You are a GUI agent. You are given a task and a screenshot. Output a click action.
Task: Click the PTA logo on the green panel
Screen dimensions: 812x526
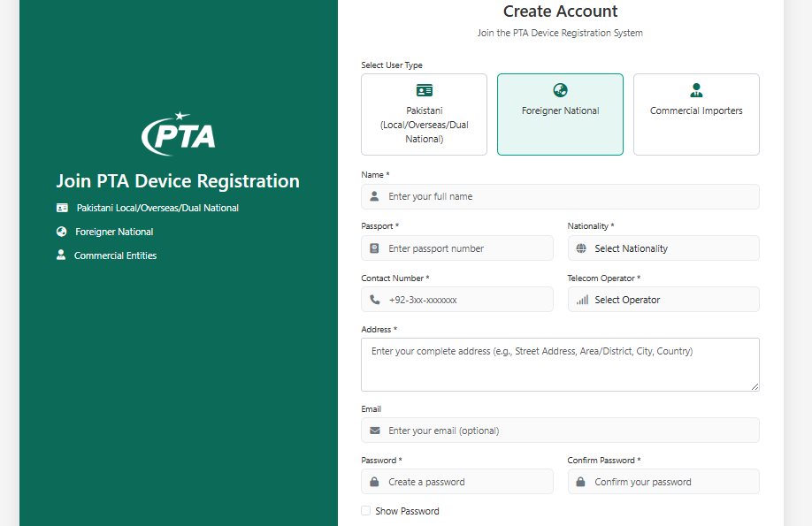click(179, 133)
